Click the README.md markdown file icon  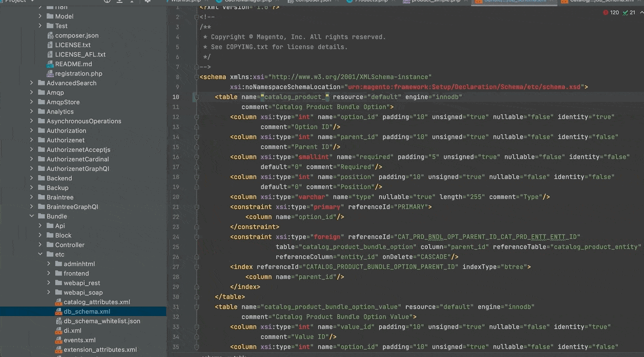point(50,64)
